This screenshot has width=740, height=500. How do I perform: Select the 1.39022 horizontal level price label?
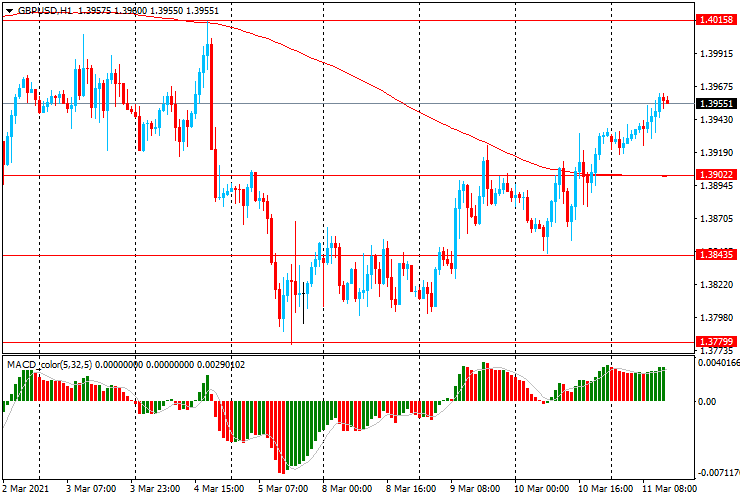tap(716, 175)
